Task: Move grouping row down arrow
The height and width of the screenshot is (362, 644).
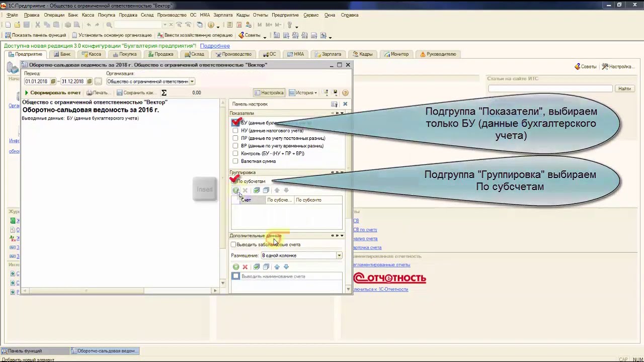Action: [x=286, y=190]
